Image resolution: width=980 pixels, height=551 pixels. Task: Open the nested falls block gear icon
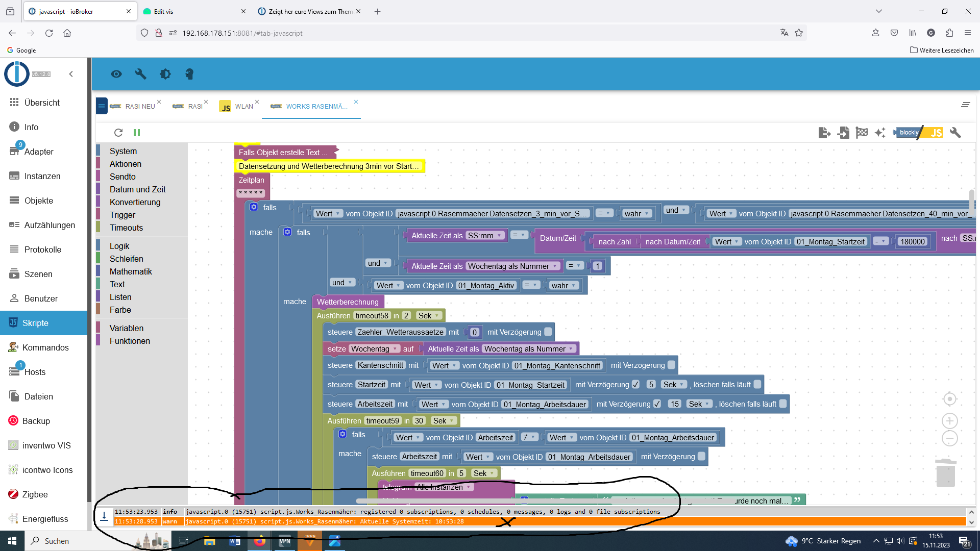tap(287, 232)
